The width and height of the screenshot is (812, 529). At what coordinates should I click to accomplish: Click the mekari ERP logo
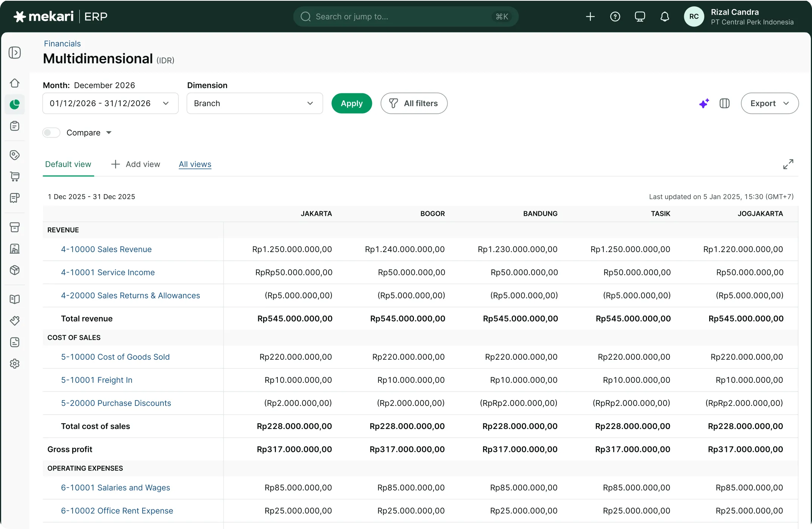[x=60, y=17]
